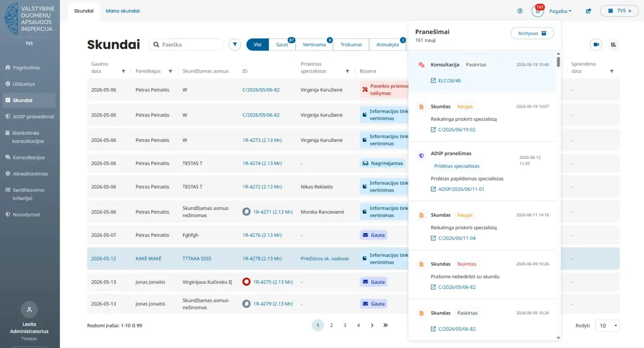Open Gavimo data column sort arrow
This screenshot has height=348, width=644.
tap(123, 71)
